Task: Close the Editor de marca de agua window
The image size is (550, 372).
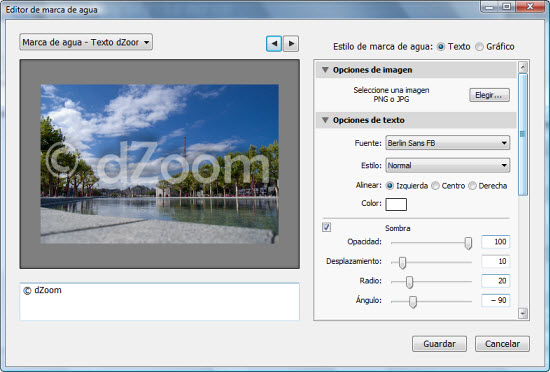Action: click(530, 7)
